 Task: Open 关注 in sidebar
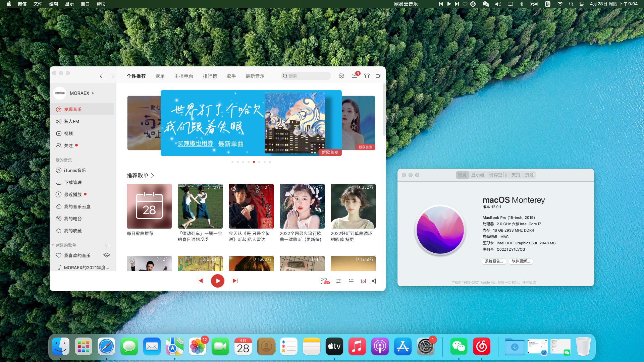(x=82, y=145)
